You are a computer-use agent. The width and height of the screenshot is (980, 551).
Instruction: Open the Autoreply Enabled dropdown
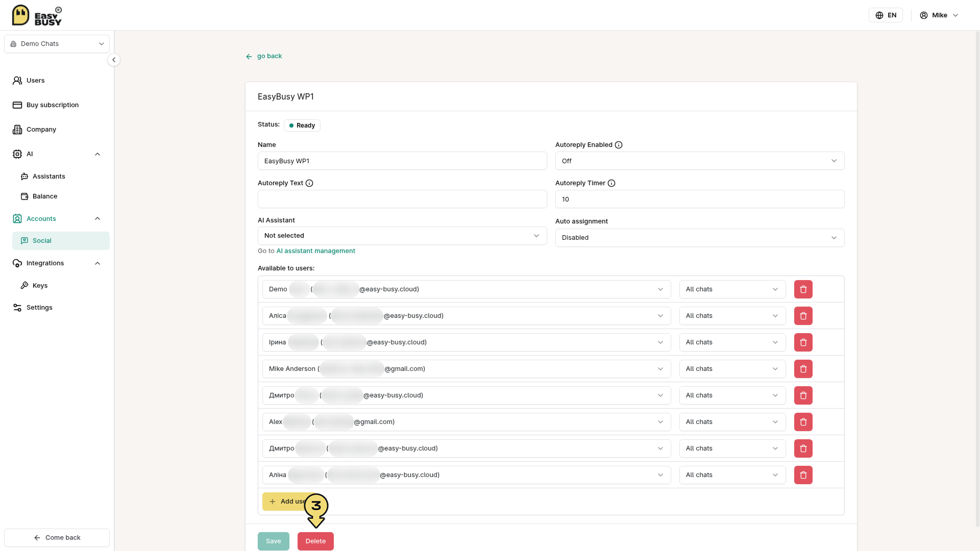699,161
